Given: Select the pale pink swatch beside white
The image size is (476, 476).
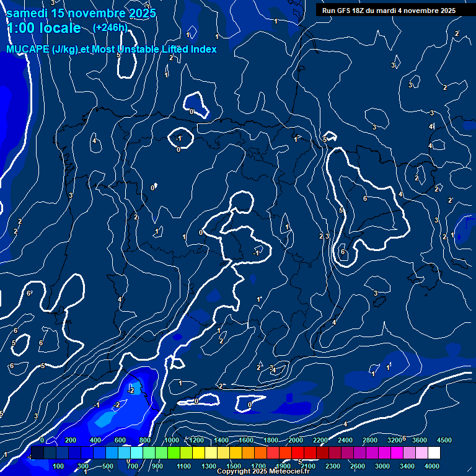Looking at the screenshot, I should [421, 452].
